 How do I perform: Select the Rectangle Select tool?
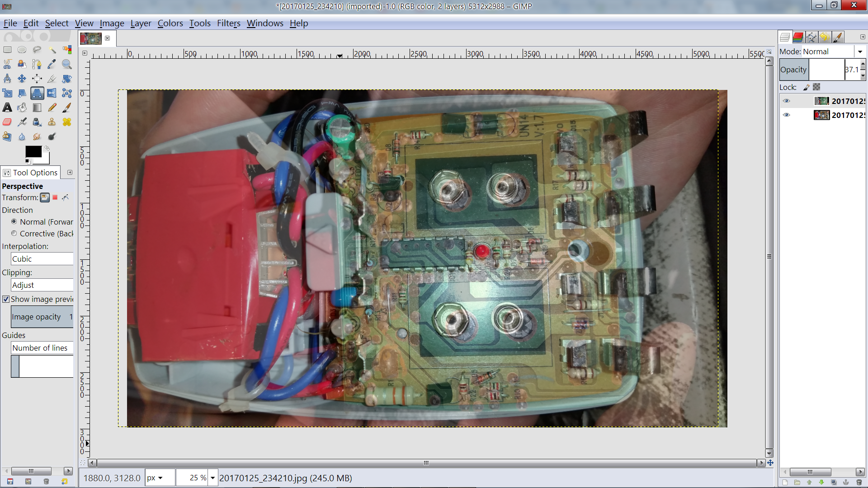tap(7, 50)
